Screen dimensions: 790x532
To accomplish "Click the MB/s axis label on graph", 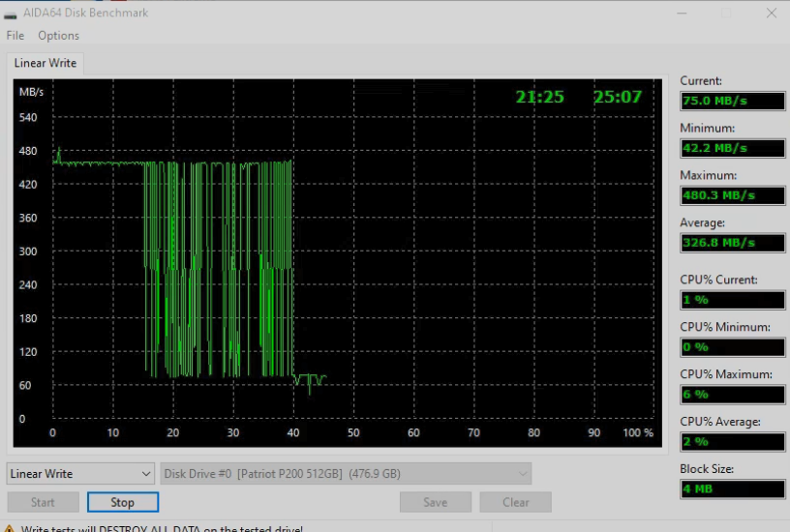I will (31, 92).
